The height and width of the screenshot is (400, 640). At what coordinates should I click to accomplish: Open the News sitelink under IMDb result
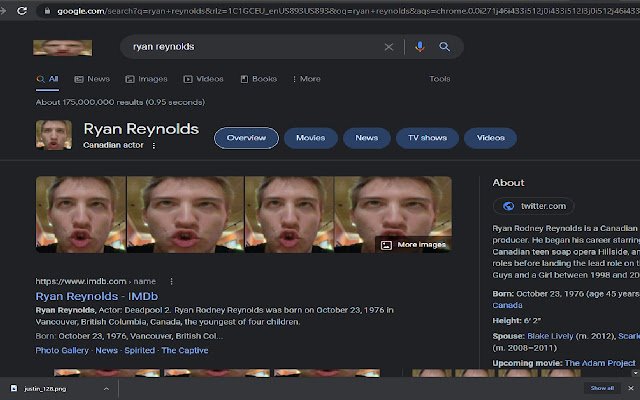[x=107, y=351]
